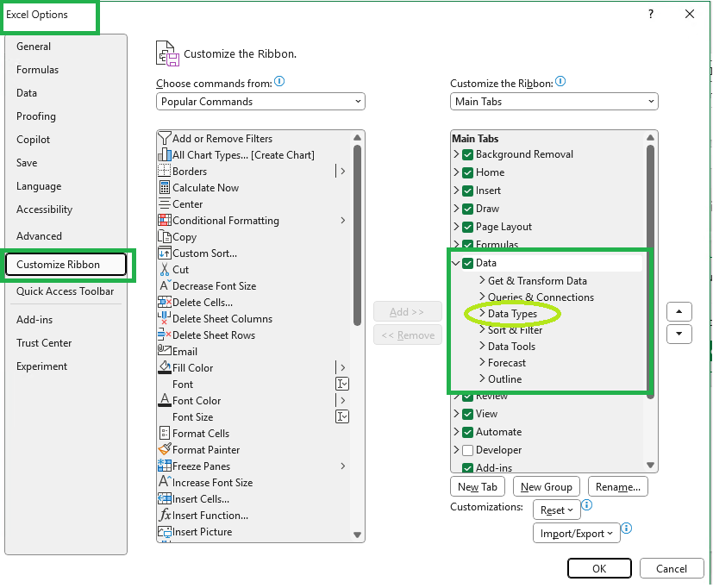Click the Cut scissors icon
The width and height of the screenshot is (713, 588).
[164, 270]
